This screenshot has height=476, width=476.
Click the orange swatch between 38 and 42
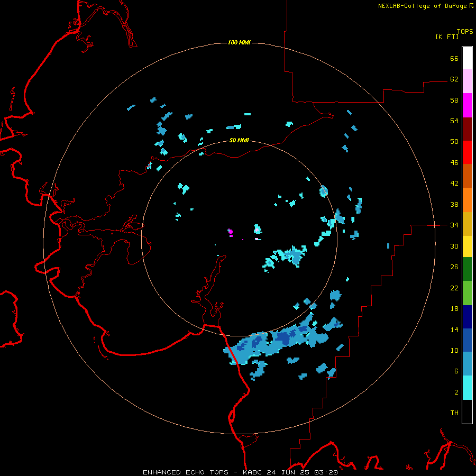point(467,199)
